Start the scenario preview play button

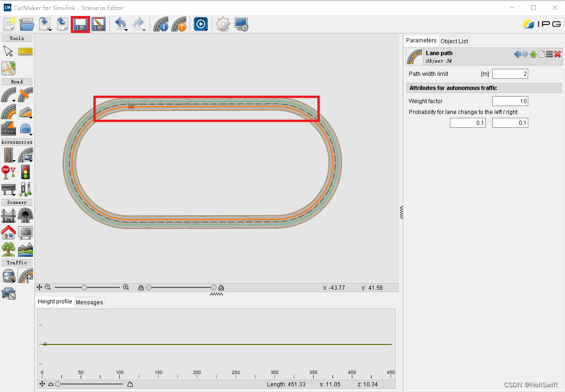(x=200, y=24)
